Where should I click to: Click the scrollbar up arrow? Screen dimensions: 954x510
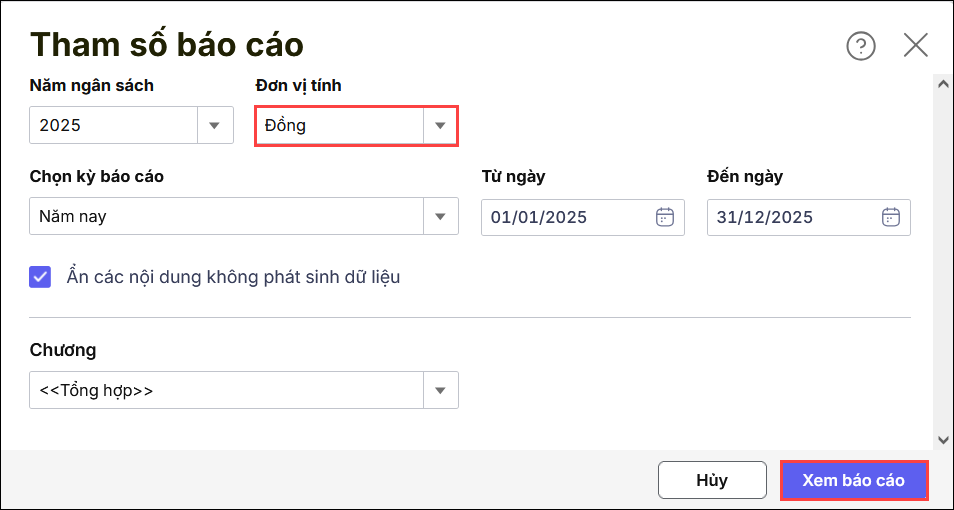click(942, 84)
